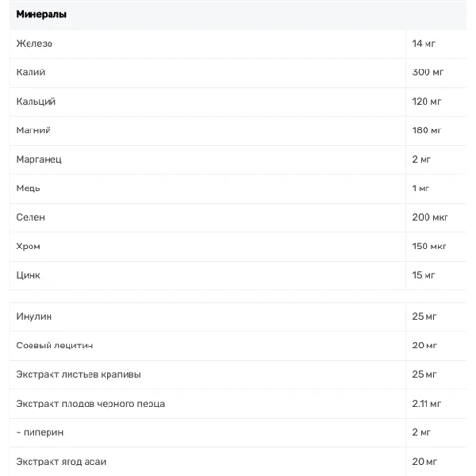Click the 150 мкг chromium dosage
Screen dimensions: 476x476
[429, 247]
